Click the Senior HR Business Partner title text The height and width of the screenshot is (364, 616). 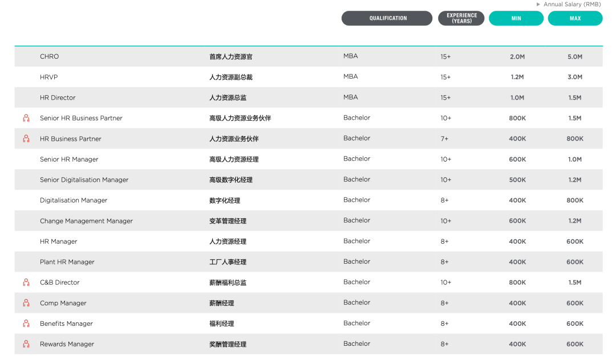81,118
